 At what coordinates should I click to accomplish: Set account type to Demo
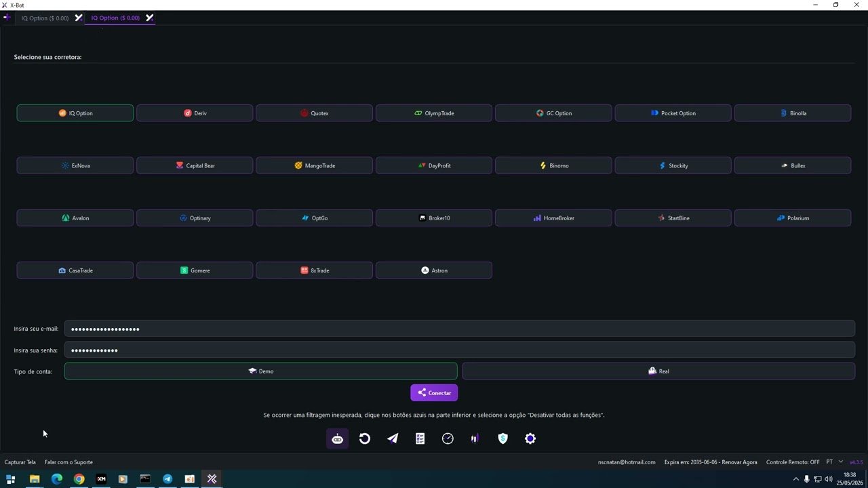(x=260, y=371)
